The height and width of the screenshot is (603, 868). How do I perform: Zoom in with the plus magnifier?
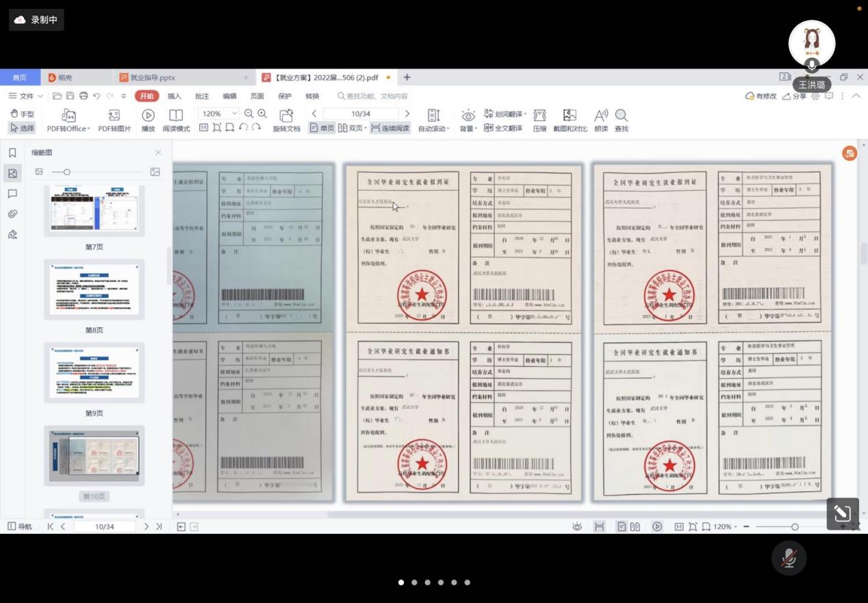[x=262, y=114]
